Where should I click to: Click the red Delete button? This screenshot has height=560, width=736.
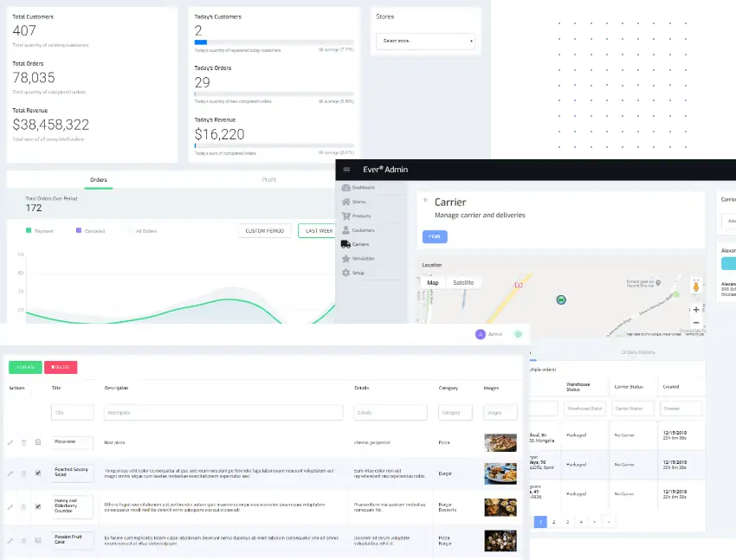[61, 367]
